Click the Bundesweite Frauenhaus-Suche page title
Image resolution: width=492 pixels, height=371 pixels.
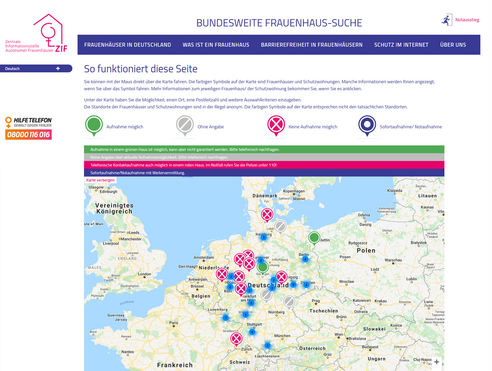(x=279, y=23)
